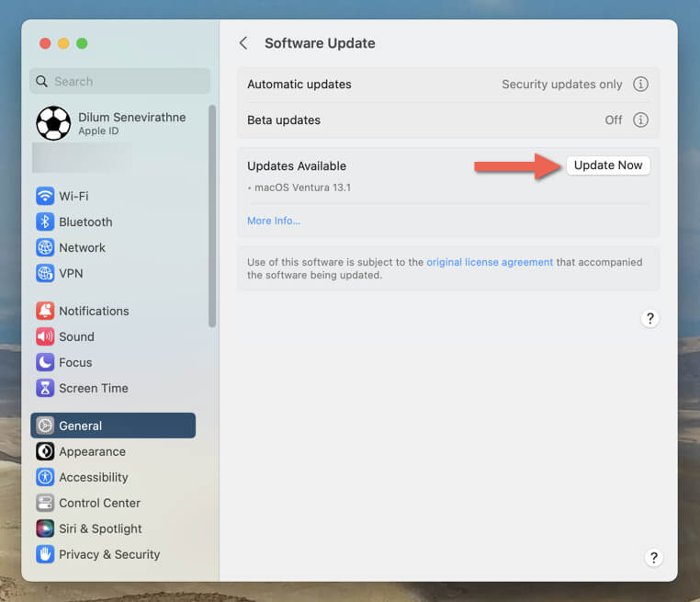700x602 pixels.
Task: Click the Wi-Fi icon in sidebar
Action: pyautogui.click(x=45, y=196)
